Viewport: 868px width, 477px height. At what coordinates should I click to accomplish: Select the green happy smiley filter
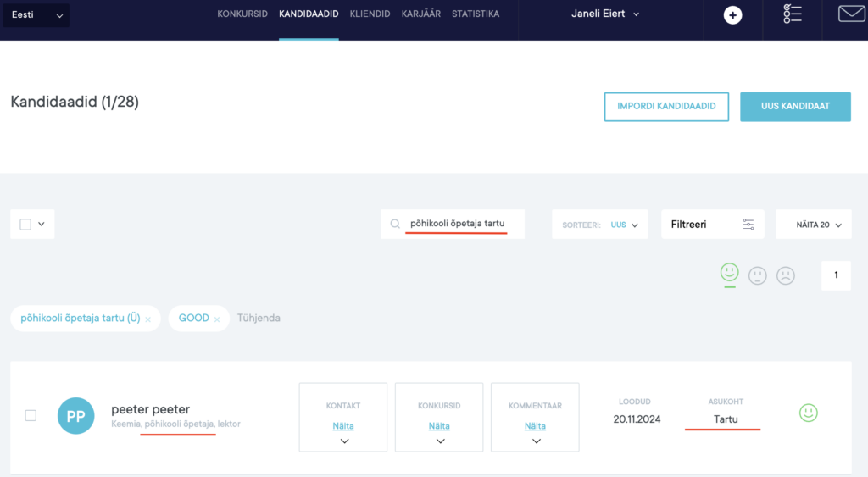[729, 273]
